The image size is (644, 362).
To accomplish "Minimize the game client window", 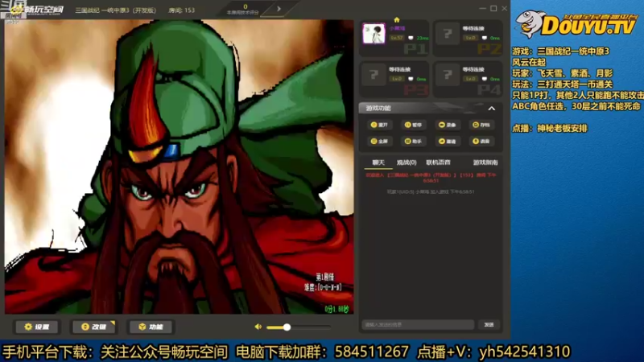I will point(482,8).
